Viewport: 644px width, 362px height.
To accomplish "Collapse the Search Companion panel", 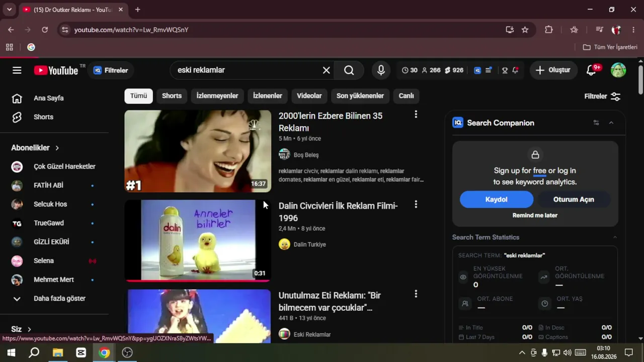I will 611,123.
